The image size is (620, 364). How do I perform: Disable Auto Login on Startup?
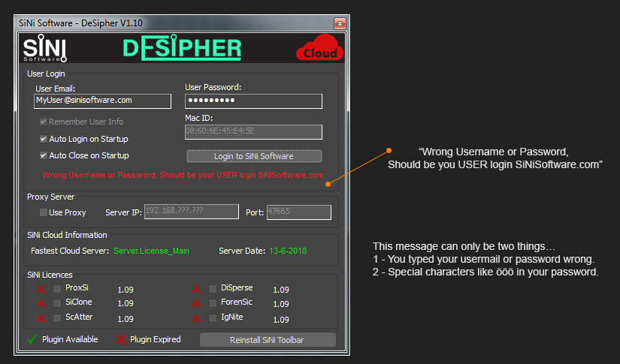44,139
